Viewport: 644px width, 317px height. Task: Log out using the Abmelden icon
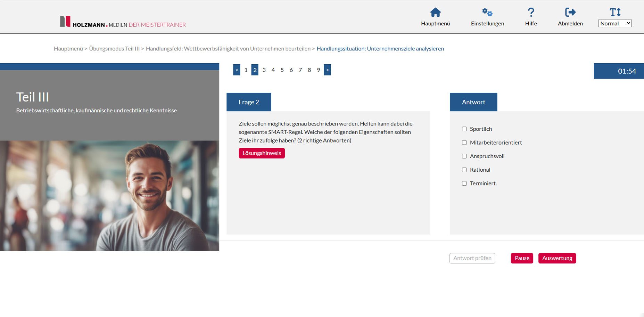pos(570,13)
